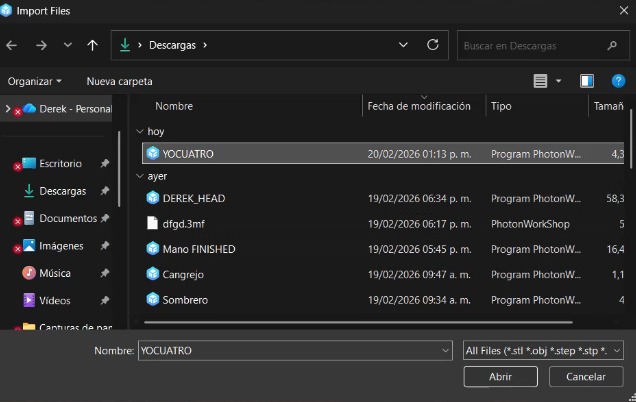This screenshot has width=636, height=402.
Task: Select the YOCUATRO file
Action: (x=383, y=154)
